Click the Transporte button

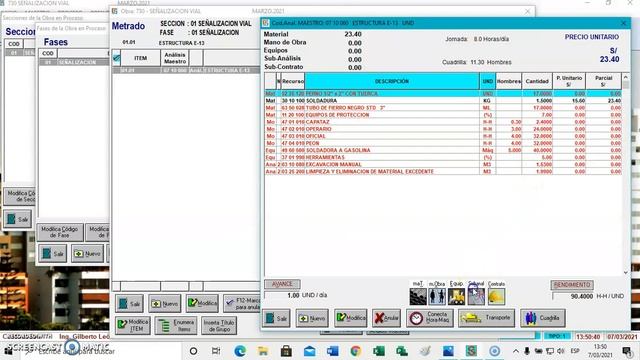tap(487, 318)
